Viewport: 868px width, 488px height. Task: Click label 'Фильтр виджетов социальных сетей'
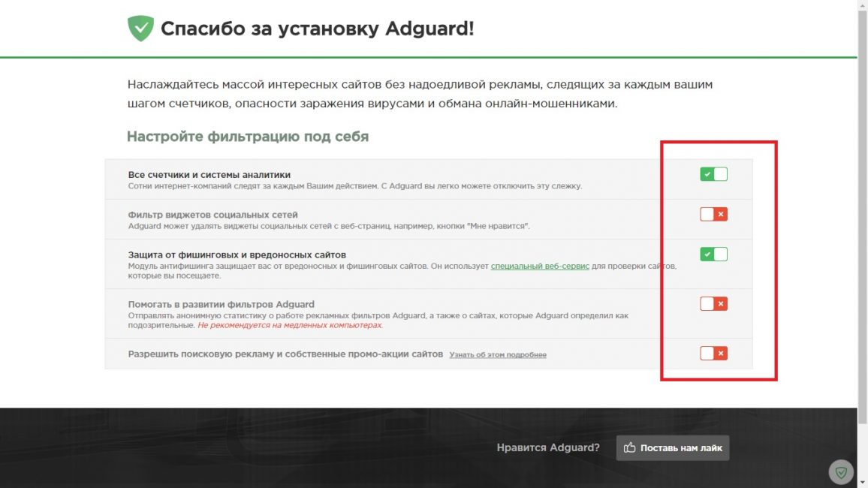(x=212, y=215)
